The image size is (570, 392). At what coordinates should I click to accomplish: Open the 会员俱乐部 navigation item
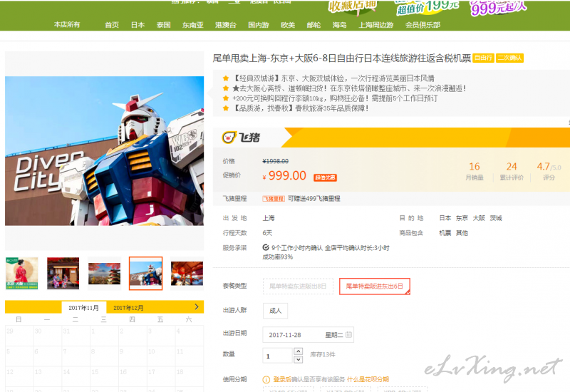423,25
